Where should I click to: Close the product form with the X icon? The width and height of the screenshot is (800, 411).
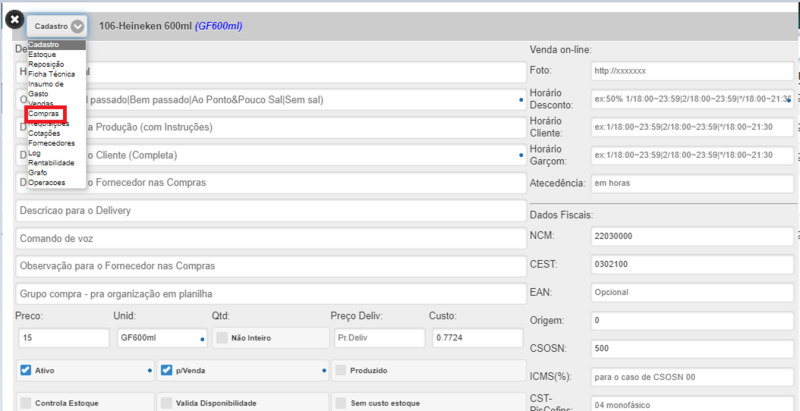[15, 20]
